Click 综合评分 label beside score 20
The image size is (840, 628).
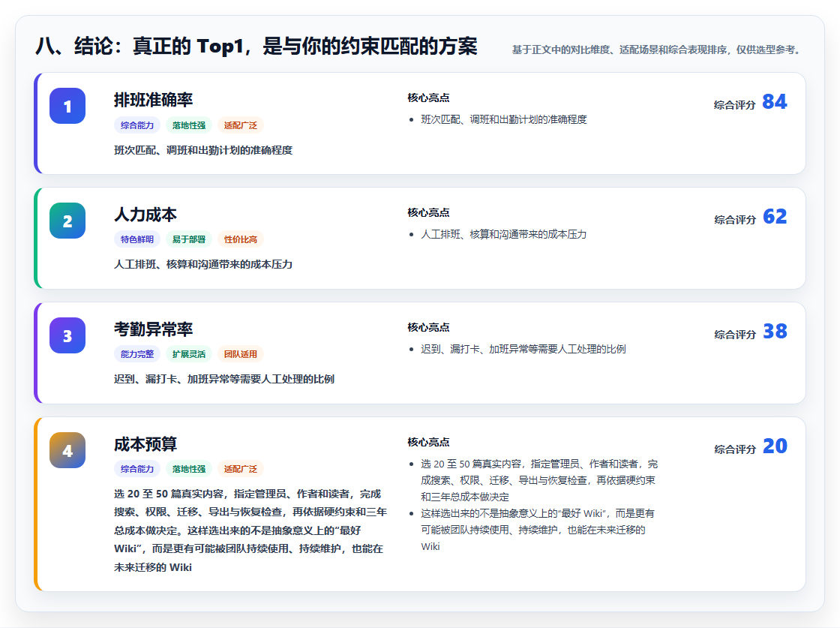734,449
